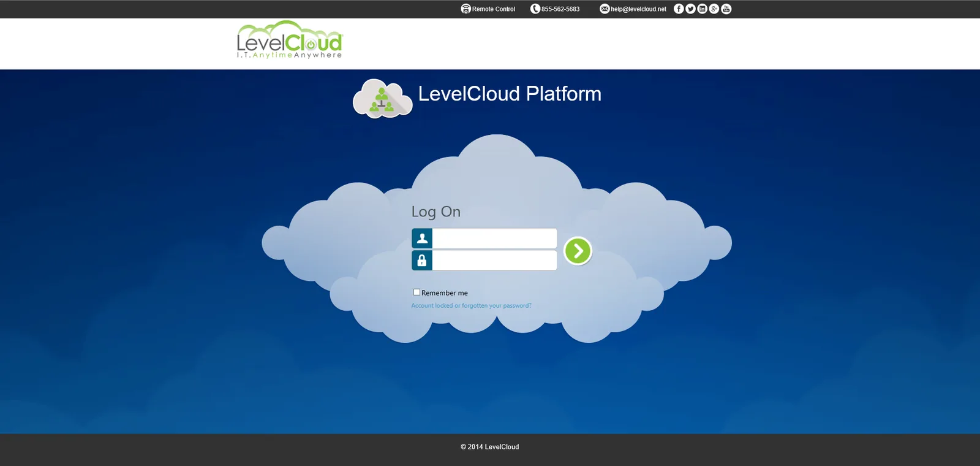Open Account locked or forgotten password link
The width and height of the screenshot is (980, 466).
[x=471, y=305]
